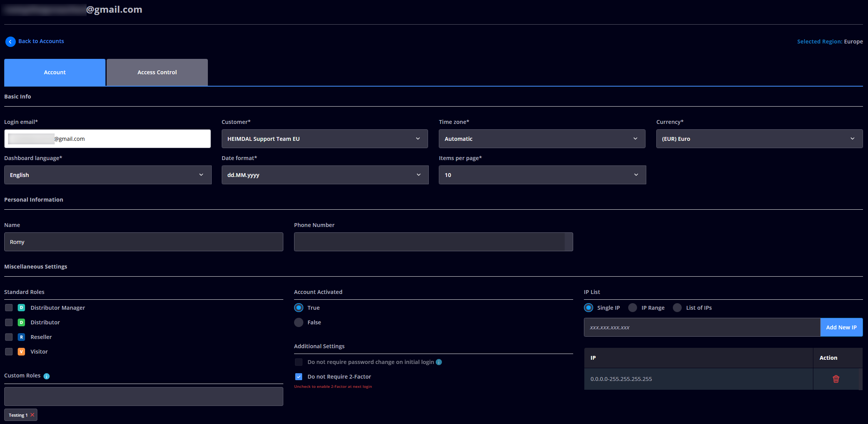Check the Reseller role checkbox
Screen dimensions: 868x424
9,337
